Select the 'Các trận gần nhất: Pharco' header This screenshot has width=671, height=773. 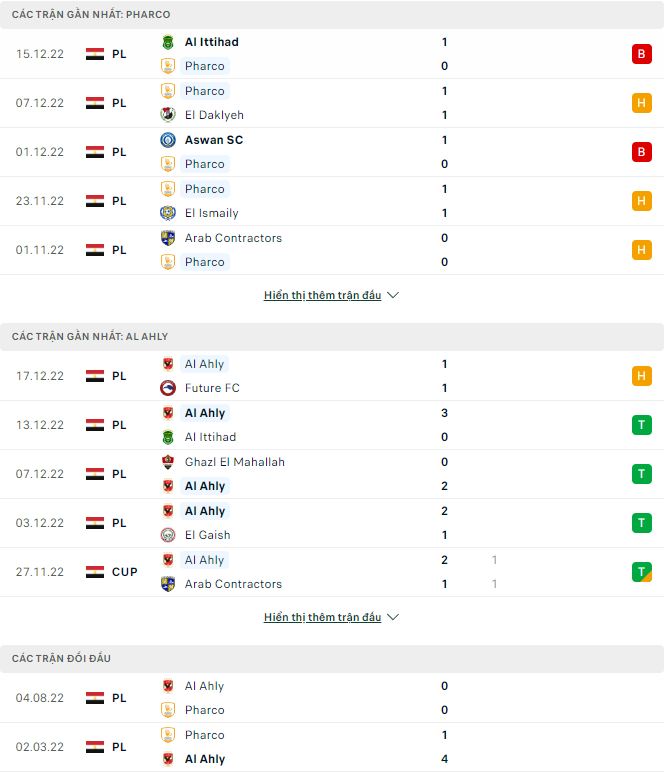[91, 15]
